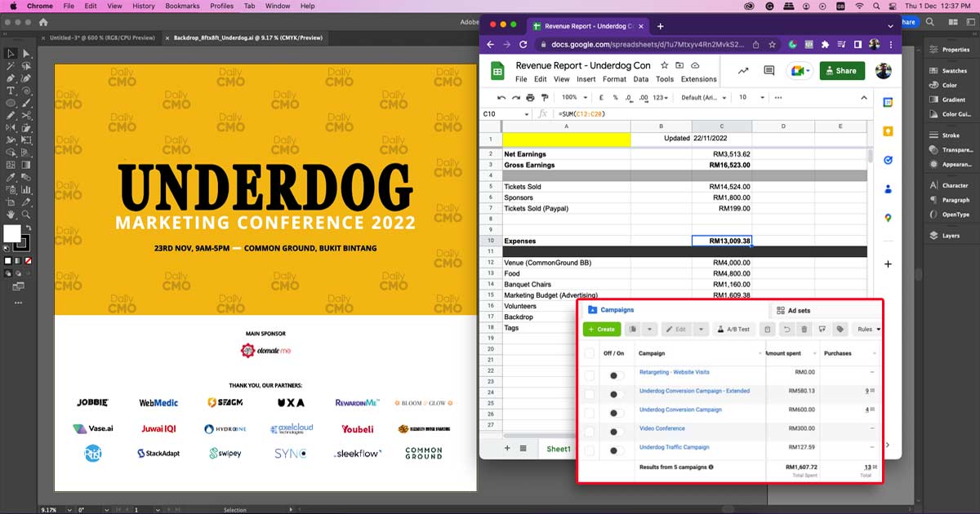Open the activity dashboard trend icon

click(743, 71)
